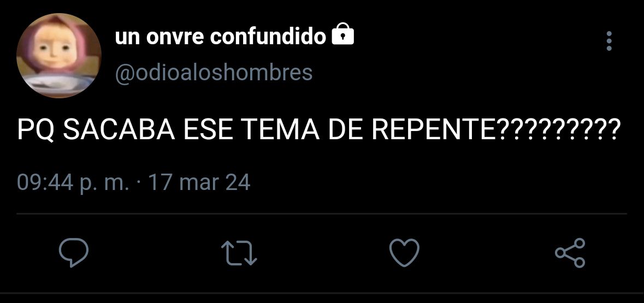This screenshot has height=303, width=644.
Task: Retweet this post using the arrows icon
Action: (x=239, y=252)
